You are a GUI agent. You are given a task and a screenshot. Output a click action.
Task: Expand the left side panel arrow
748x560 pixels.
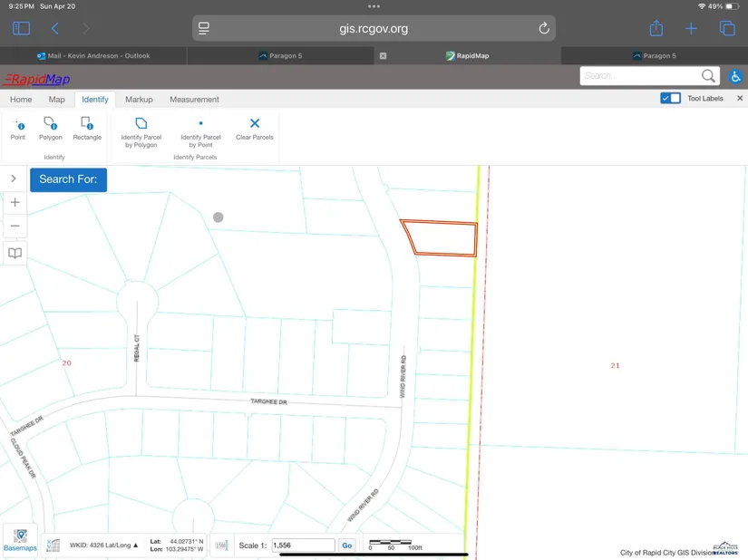(14, 179)
